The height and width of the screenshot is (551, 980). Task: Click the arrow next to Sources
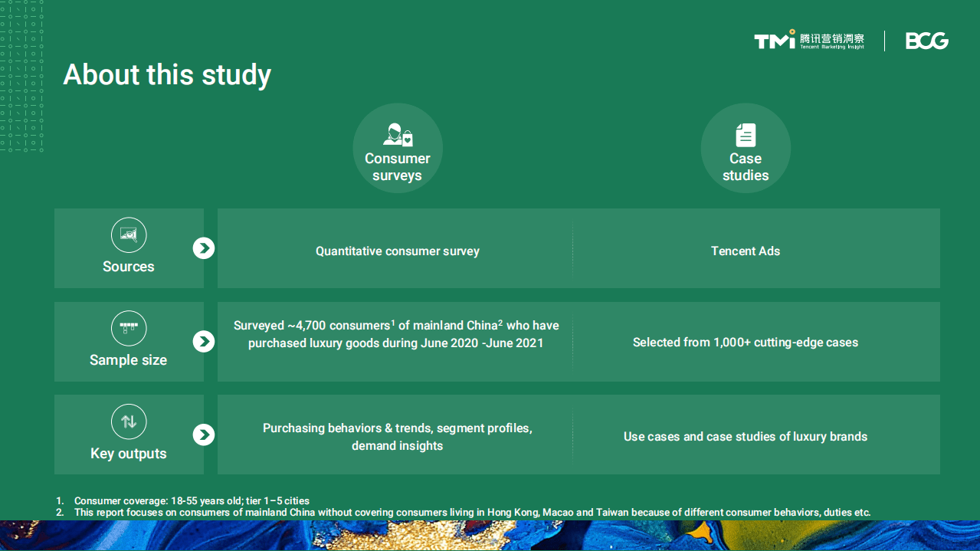click(x=203, y=248)
